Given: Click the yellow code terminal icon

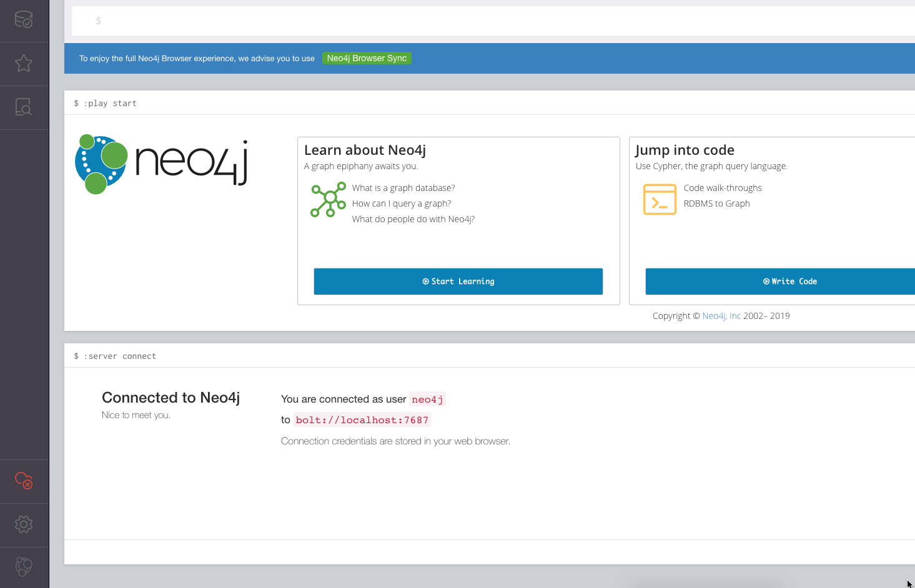Looking at the screenshot, I should coord(660,199).
